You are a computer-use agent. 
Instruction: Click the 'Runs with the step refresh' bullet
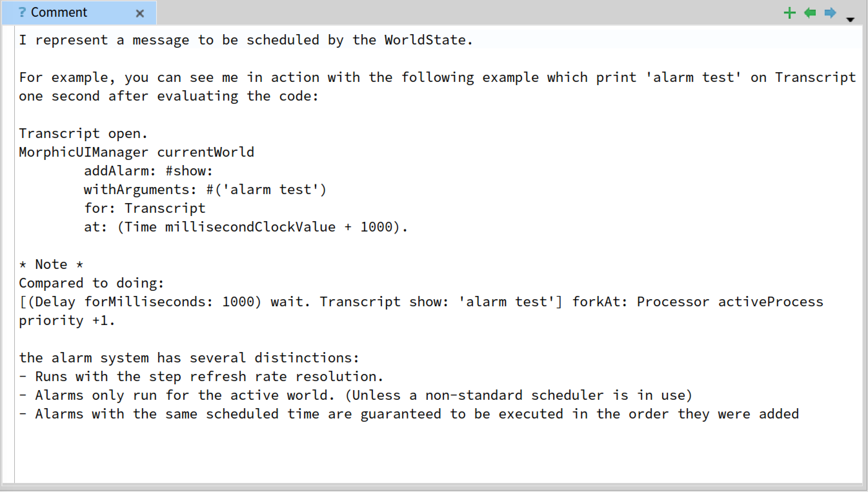coord(201,377)
